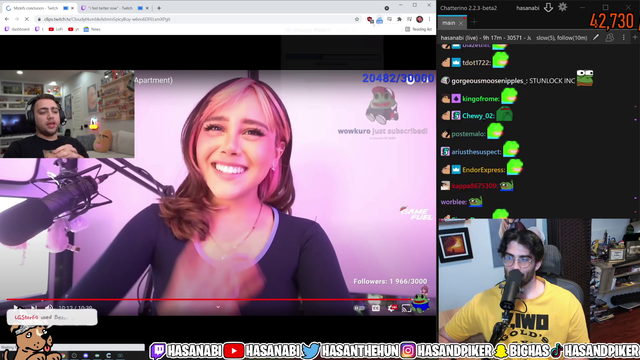Go back in browser history
Viewport: 640px width, 360px height.
[x=7, y=19]
